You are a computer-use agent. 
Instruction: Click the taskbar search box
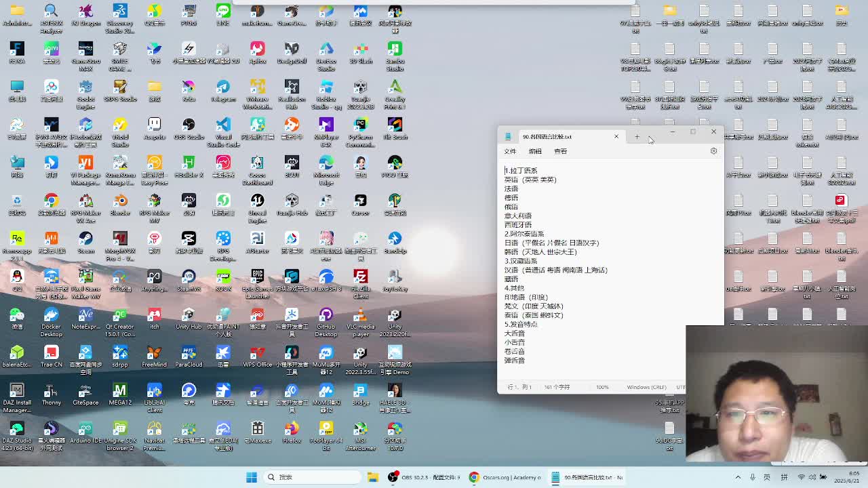point(312,477)
